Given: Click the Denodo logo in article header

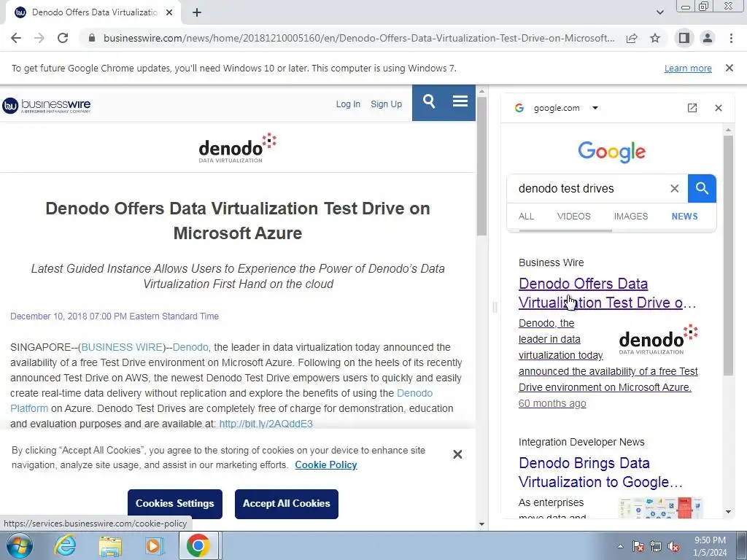Looking at the screenshot, I should pos(237,148).
